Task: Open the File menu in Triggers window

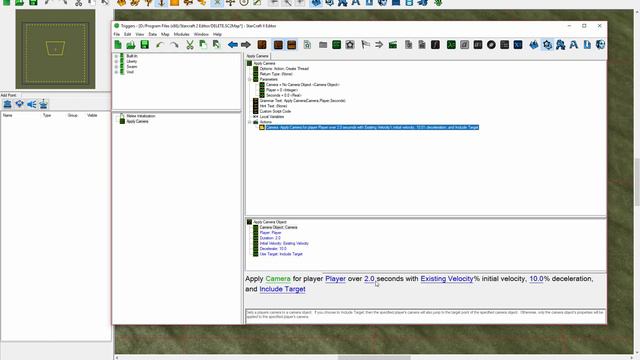Action: (x=117, y=34)
